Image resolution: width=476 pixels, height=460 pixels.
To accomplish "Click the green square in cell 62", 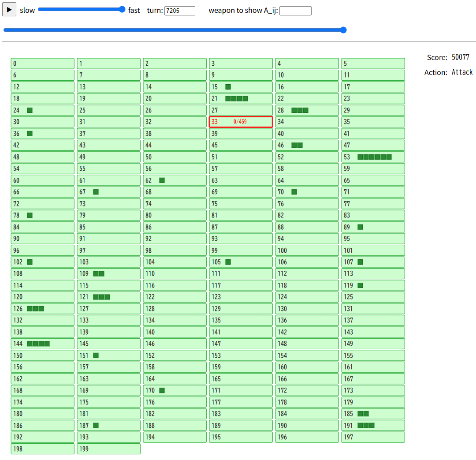I will [162, 180].
